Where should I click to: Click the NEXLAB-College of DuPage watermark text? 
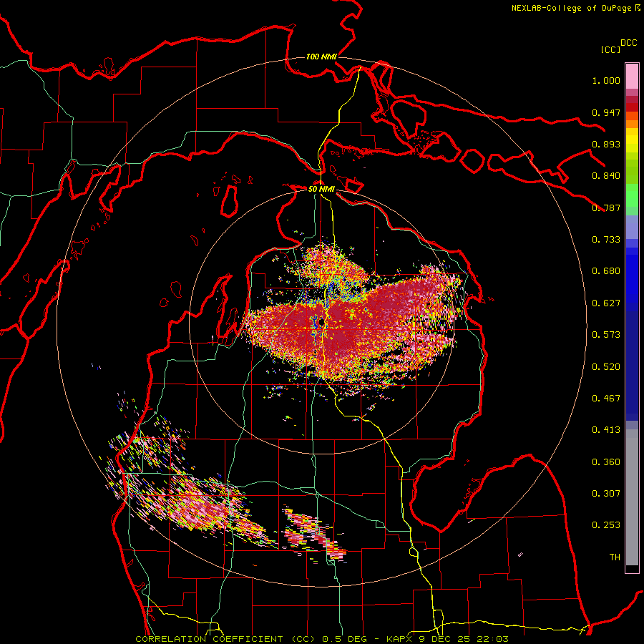[575, 8]
